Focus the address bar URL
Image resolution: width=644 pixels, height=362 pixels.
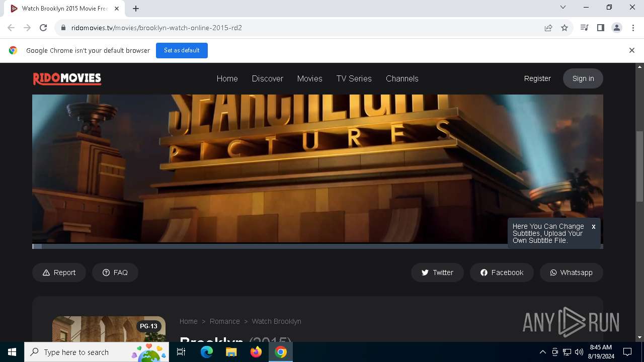(x=156, y=28)
